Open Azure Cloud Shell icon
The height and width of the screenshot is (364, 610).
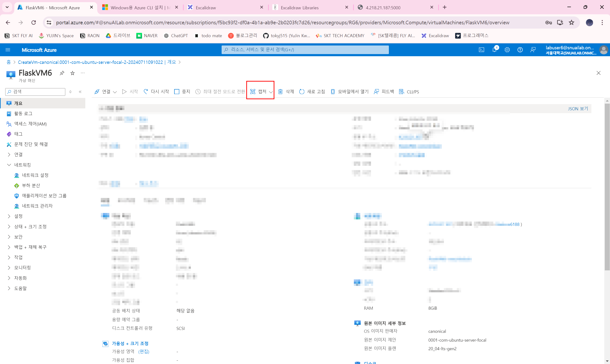[x=481, y=50]
